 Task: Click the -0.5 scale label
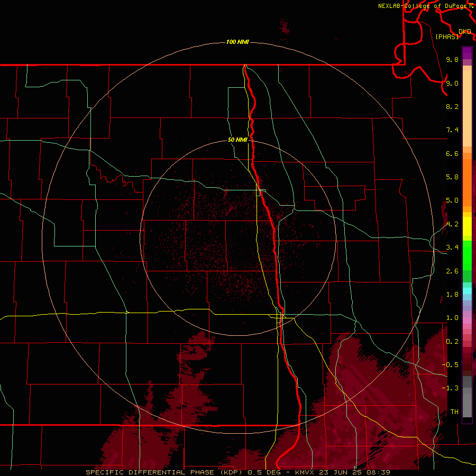[450, 365]
